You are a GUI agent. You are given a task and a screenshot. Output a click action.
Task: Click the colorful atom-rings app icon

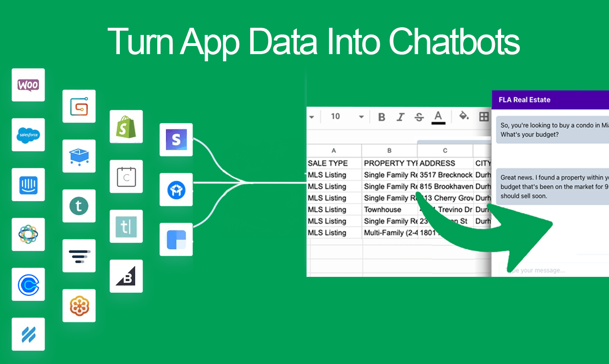tap(28, 234)
